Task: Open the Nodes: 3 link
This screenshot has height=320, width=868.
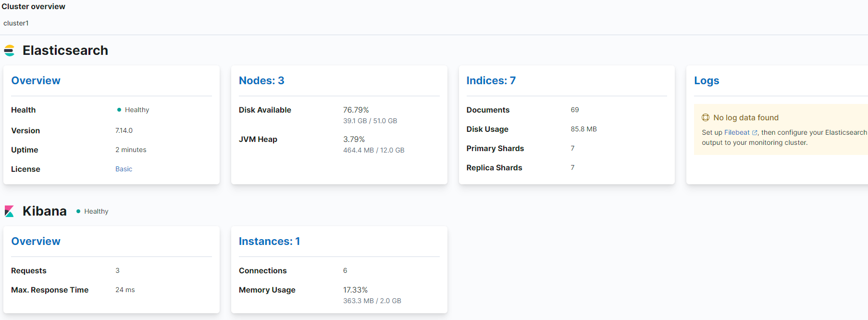Action: [261, 80]
